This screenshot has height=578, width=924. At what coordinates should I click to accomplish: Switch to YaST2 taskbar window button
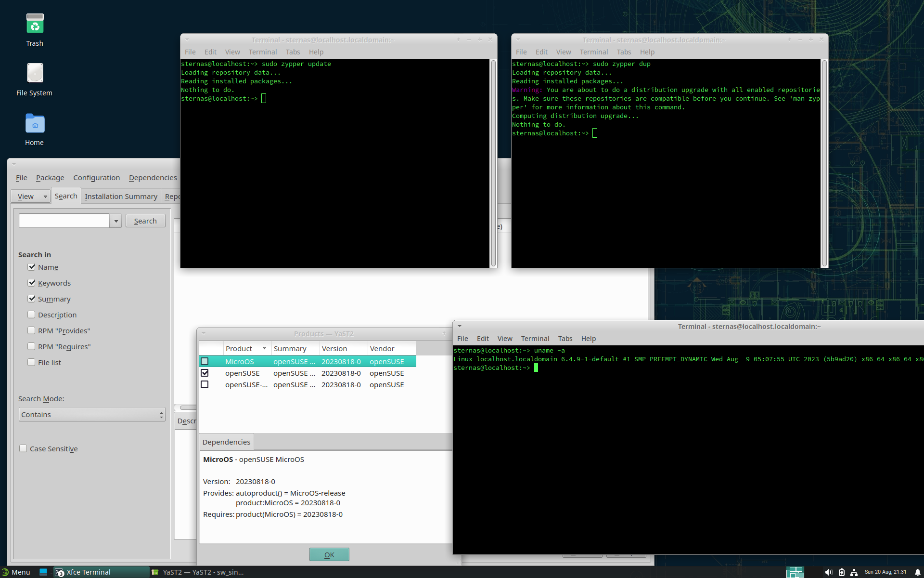click(198, 572)
